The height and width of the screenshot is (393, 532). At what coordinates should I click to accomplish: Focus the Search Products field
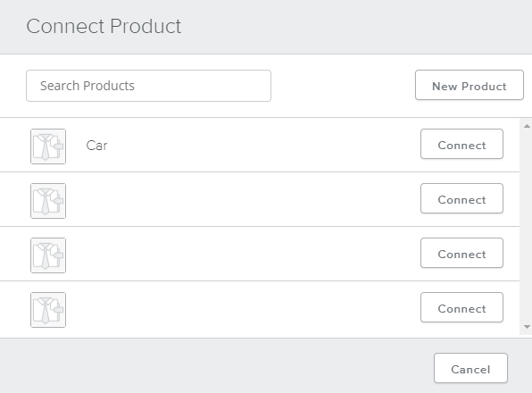148,86
